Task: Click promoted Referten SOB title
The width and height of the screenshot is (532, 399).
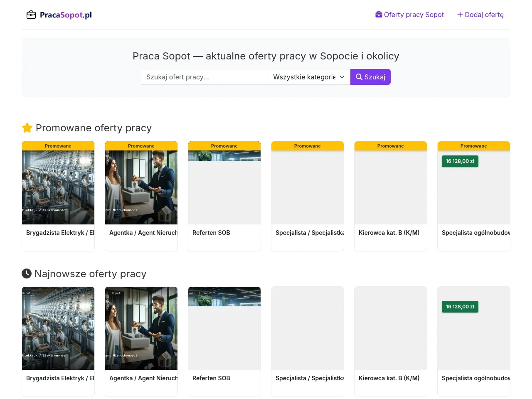Action: tap(211, 233)
